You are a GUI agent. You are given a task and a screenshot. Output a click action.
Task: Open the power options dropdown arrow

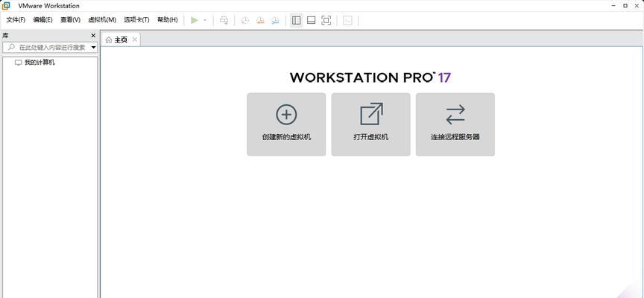pyautogui.click(x=205, y=20)
